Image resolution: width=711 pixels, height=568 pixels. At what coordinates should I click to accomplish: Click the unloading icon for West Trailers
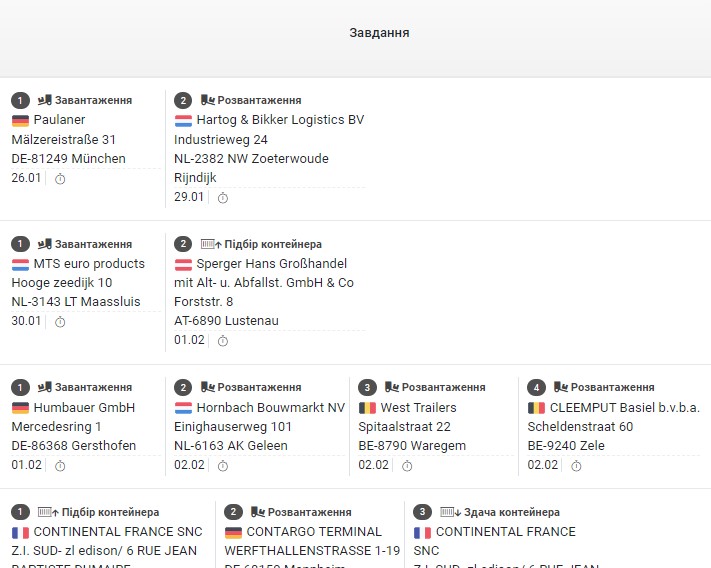pyautogui.click(x=392, y=387)
